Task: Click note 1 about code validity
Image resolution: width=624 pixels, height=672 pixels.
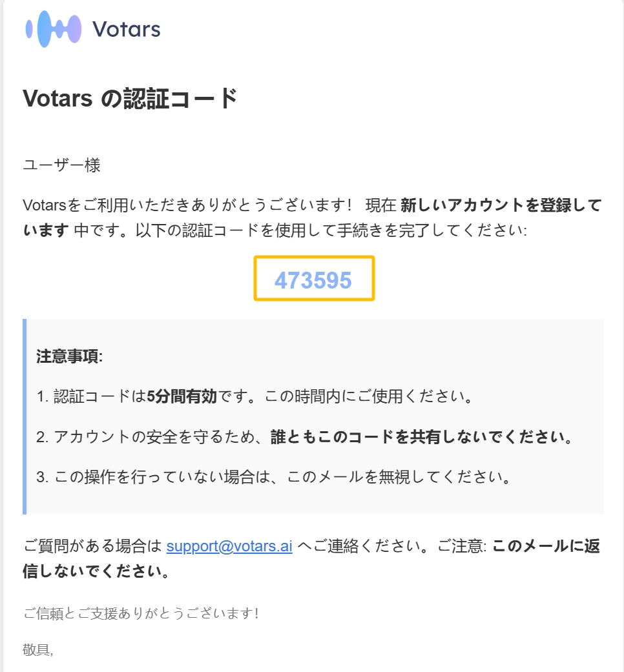Action: [x=255, y=396]
